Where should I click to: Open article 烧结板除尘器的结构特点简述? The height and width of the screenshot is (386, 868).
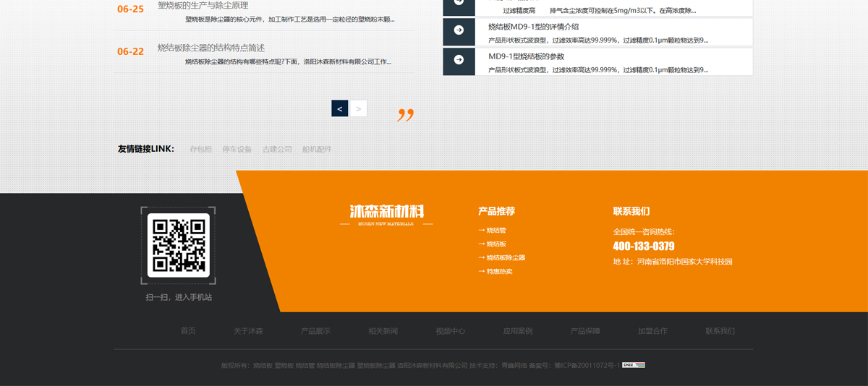[211, 48]
